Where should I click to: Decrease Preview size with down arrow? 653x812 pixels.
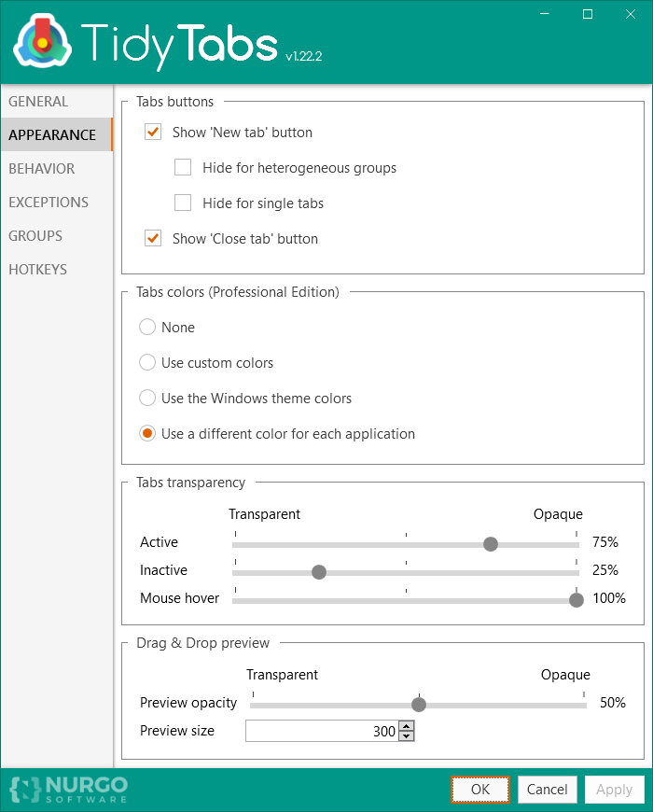point(407,735)
